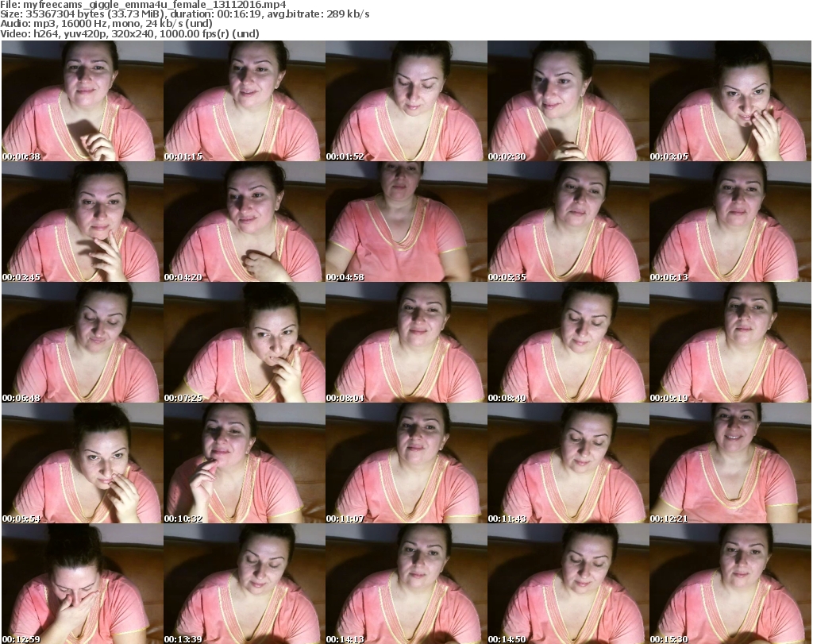813x644 pixels.
Task: Choose the 00:11:43 video frame
Action: [x=568, y=464]
